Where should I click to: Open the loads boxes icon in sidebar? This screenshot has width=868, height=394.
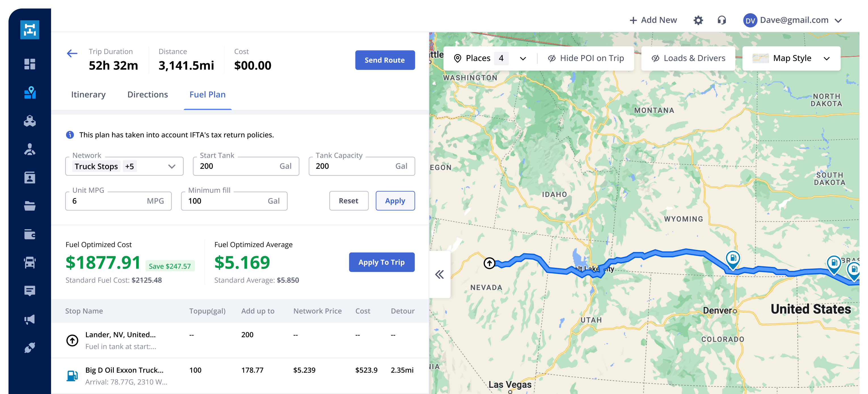[30, 121]
